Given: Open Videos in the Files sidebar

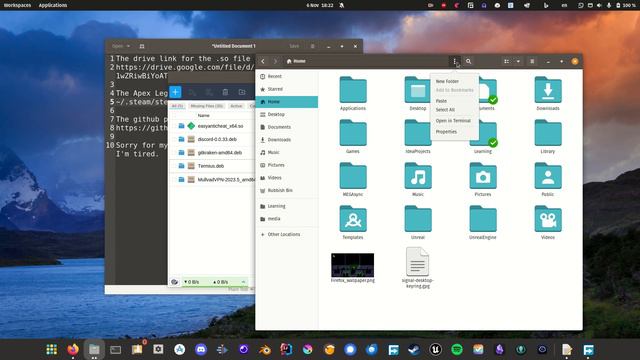Looking at the screenshot, I should 287,178.
